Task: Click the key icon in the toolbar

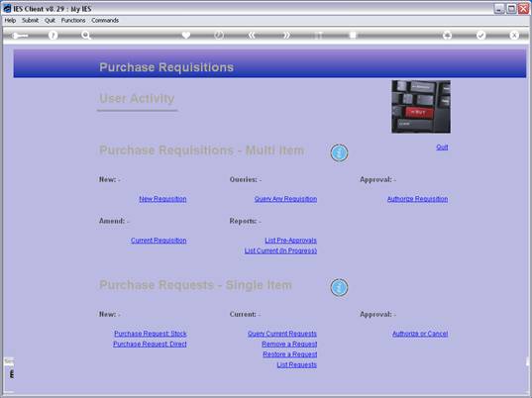Action: click(x=20, y=36)
